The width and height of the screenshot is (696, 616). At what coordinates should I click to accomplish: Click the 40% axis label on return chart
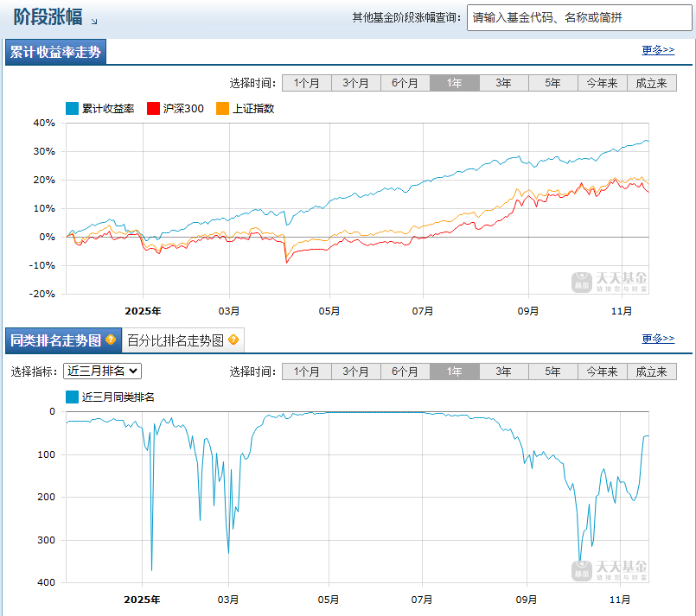(x=44, y=123)
